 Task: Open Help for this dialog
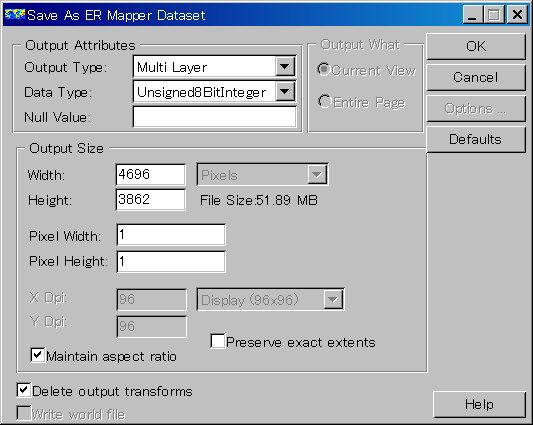pos(479,404)
